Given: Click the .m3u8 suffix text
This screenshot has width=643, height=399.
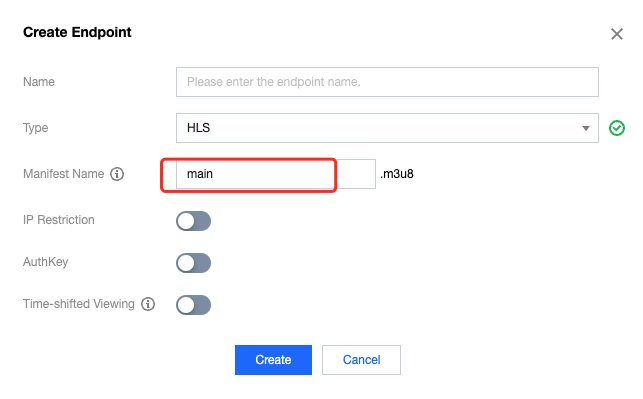Looking at the screenshot, I should pyautogui.click(x=397, y=174).
